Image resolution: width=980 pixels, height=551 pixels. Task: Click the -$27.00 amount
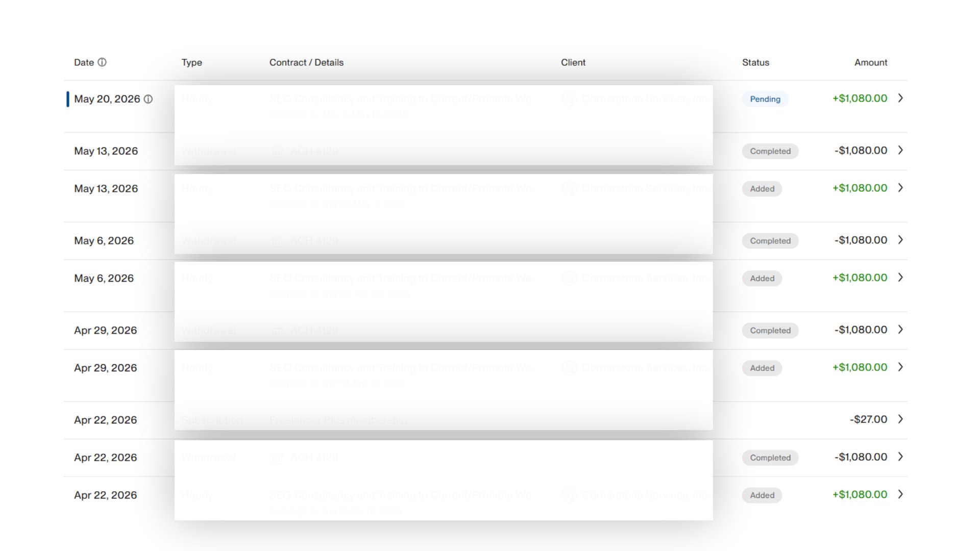click(x=868, y=419)
